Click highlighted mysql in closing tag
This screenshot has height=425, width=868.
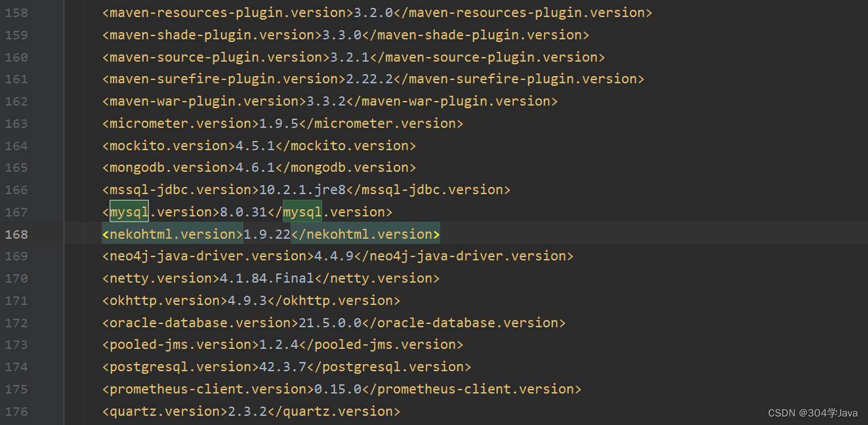click(x=302, y=212)
